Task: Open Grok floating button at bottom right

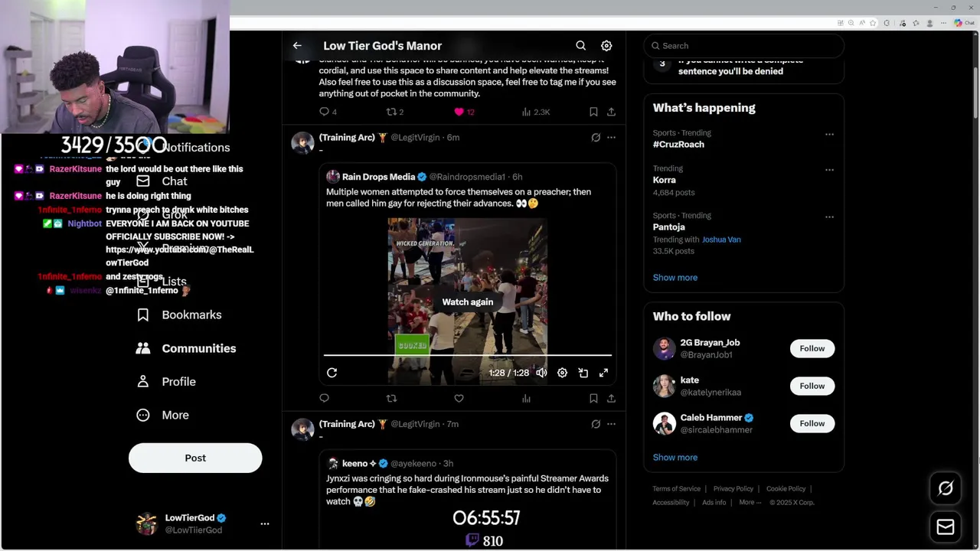Action: [946, 488]
